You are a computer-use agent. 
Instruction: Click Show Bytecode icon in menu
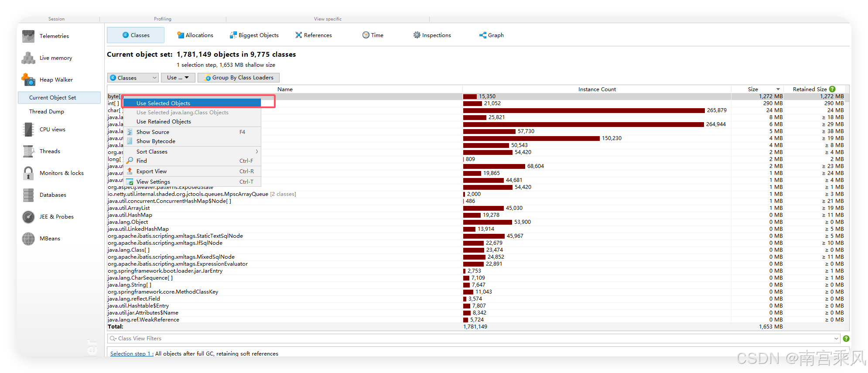[x=130, y=141]
